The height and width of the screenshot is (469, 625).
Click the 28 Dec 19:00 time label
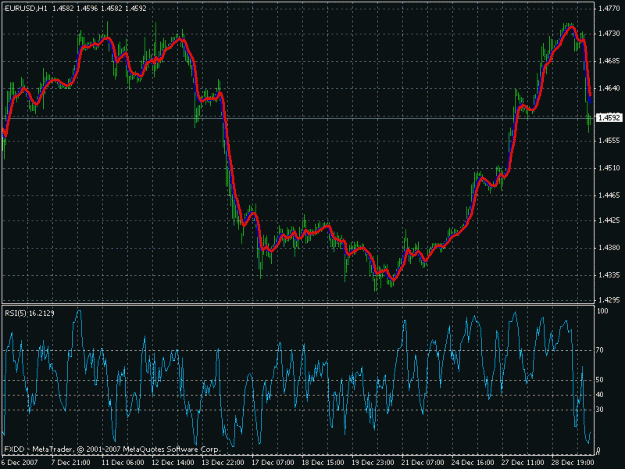click(x=573, y=463)
